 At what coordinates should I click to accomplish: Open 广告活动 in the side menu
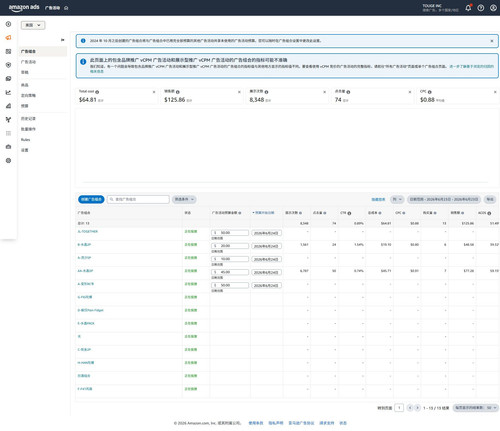point(28,62)
